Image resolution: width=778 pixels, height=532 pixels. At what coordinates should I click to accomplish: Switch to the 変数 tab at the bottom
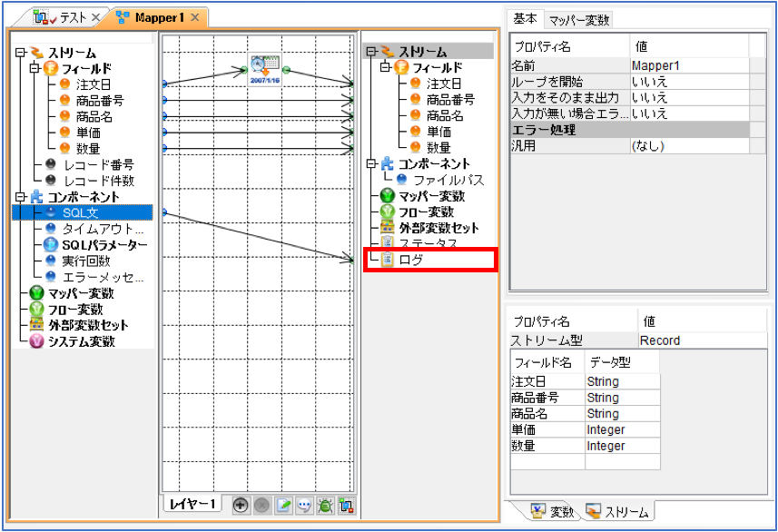pyautogui.click(x=552, y=511)
